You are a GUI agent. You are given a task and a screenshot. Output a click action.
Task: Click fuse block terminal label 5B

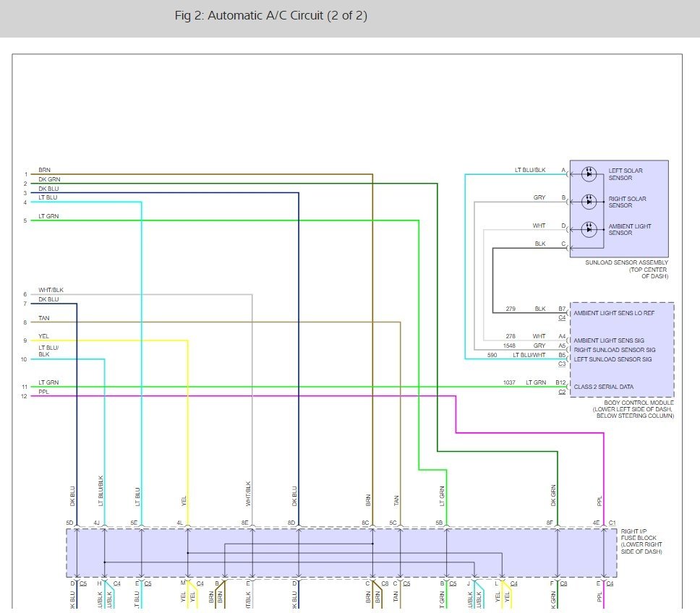[439, 523]
